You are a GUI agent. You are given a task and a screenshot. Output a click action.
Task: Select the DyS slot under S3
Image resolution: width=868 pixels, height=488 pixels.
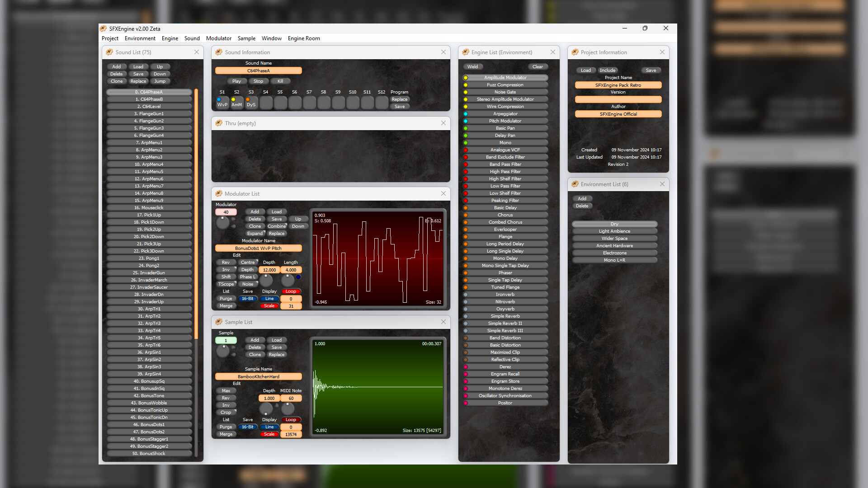251,103
